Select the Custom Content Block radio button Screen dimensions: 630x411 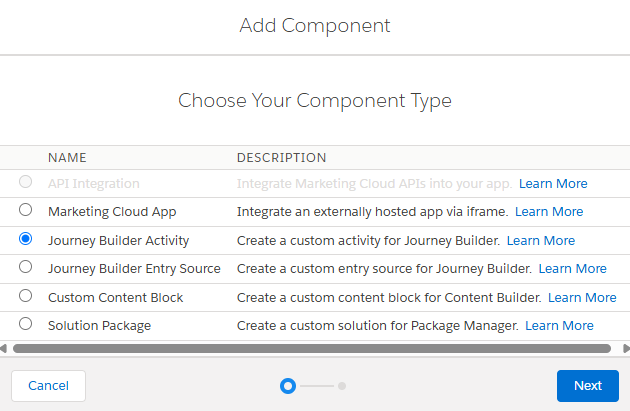(x=26, y=296)
